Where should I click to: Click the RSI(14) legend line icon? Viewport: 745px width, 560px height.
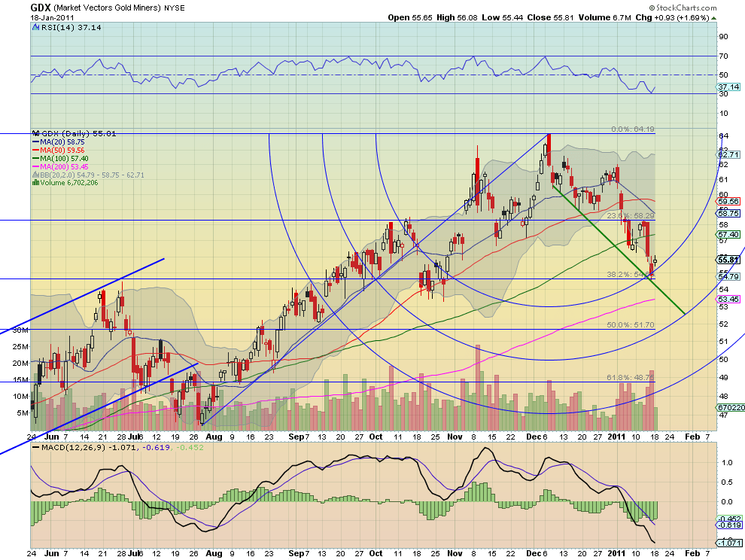(35, 28)
